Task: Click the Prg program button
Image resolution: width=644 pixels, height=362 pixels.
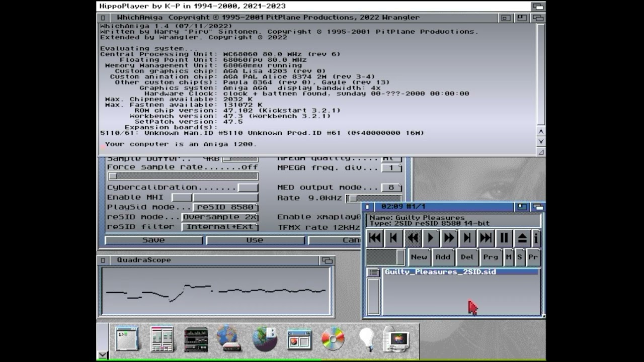Action: pos(491,257)
